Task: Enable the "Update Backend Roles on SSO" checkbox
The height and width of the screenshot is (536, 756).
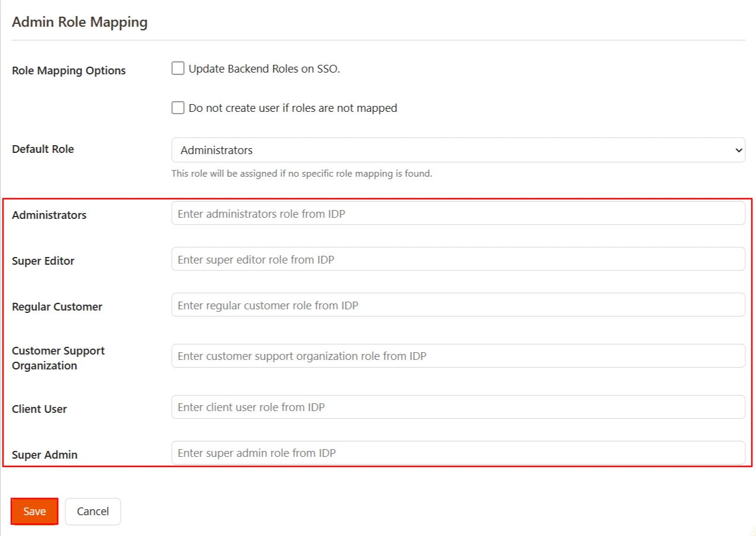Action: [x=178, y=68]
